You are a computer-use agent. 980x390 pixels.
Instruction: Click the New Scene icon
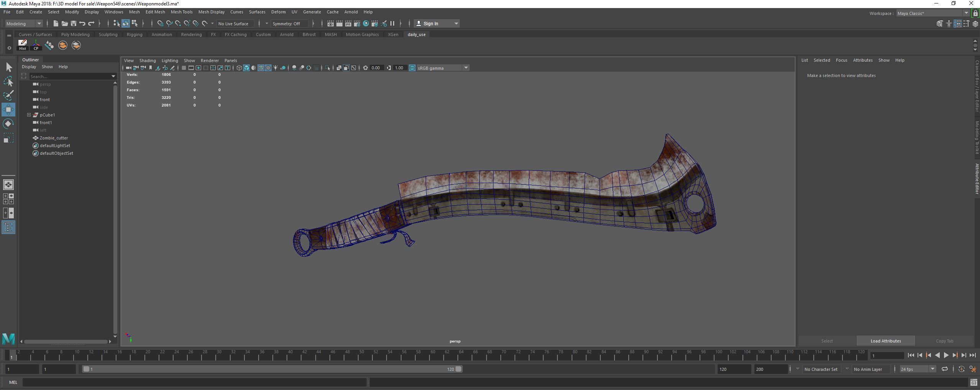(56, 23)
